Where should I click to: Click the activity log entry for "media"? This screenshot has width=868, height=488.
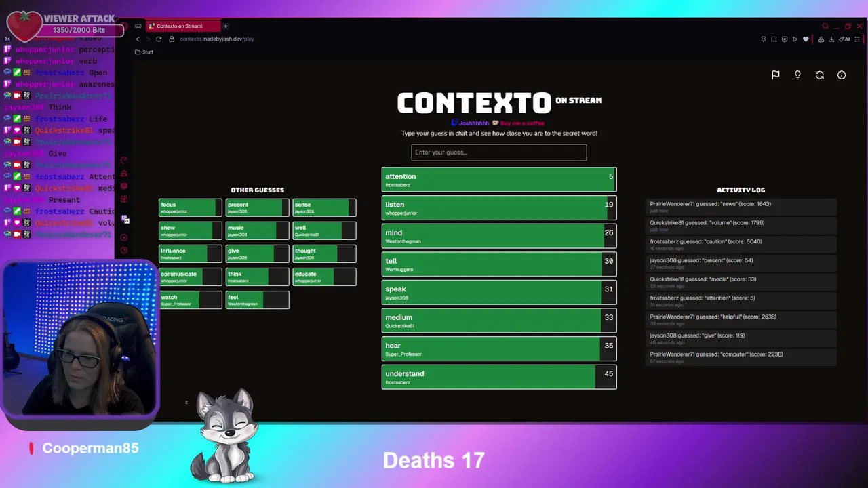click(x=741, y=282)
